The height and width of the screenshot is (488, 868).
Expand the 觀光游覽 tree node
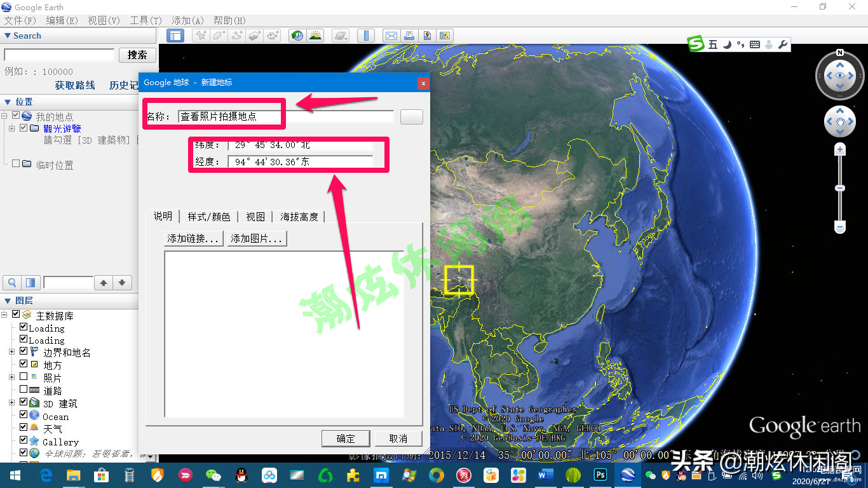[11, 128]
